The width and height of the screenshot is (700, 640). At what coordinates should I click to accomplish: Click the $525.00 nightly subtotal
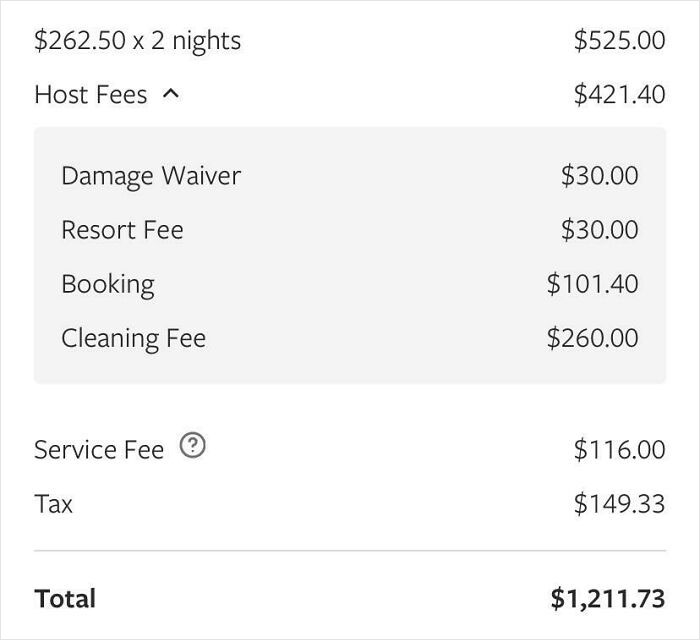click(619, 41)
